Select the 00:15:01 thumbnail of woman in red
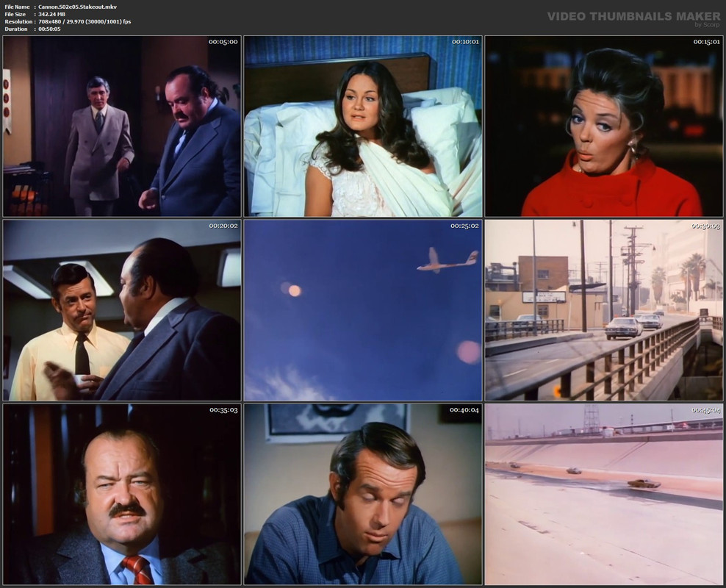The image size is (726, 588). (604, 126)
